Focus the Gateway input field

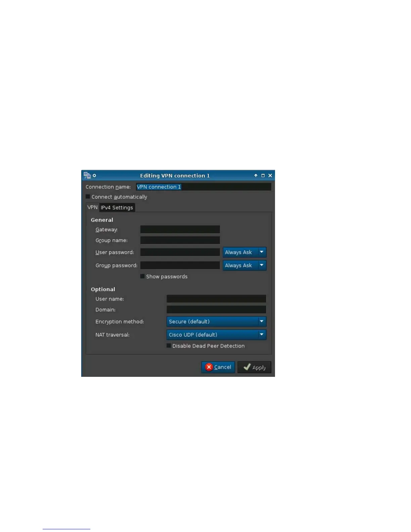(180, 229)
